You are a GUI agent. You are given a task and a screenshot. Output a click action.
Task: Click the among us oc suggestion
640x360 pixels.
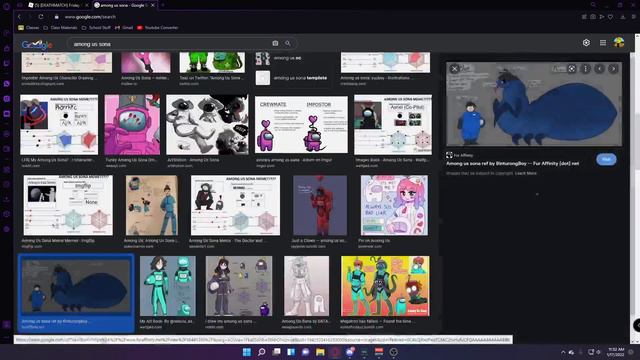pyautogui.click(x=279, y=58)
